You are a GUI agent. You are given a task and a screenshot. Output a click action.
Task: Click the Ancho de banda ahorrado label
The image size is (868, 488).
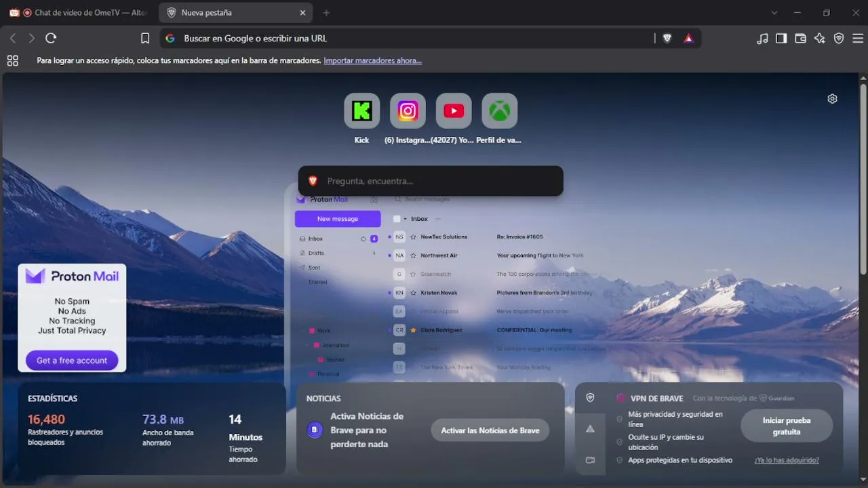pyautogui.click(x=167, y=437)
